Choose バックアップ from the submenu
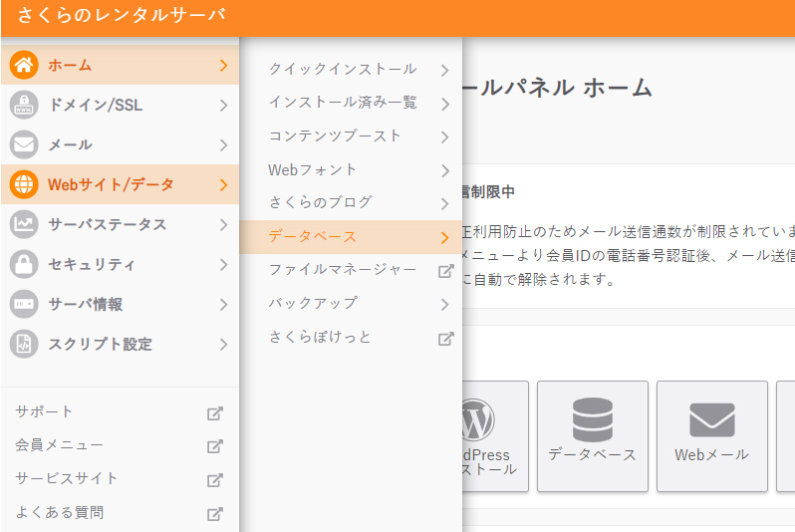 [351, 303]
